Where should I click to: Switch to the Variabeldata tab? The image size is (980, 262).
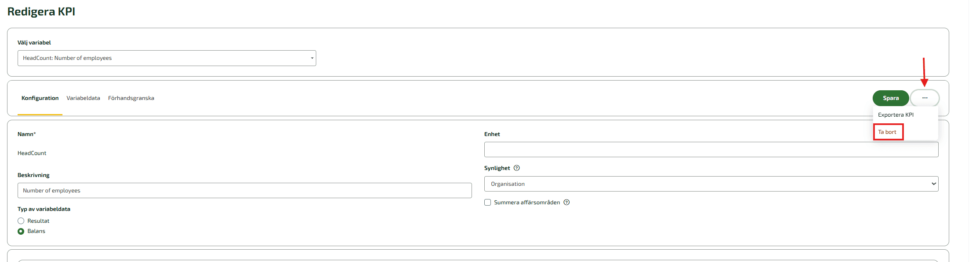click(83, 98)
